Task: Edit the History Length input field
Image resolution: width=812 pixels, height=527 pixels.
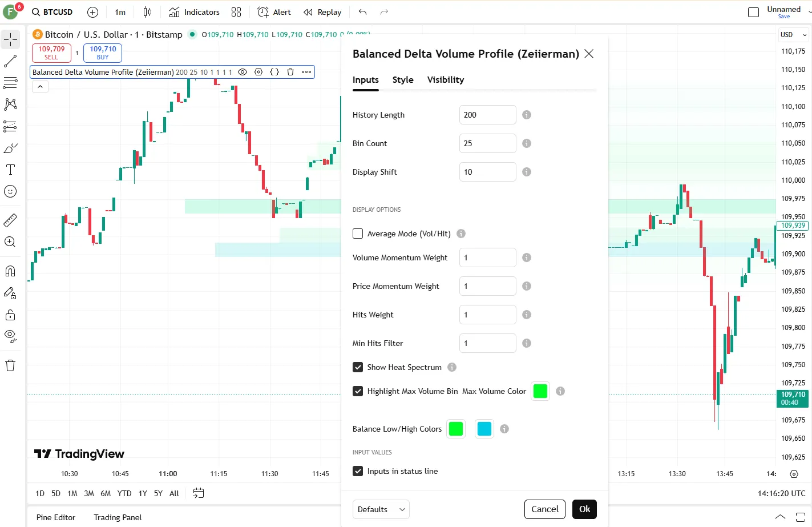Action: coord(488,115)
